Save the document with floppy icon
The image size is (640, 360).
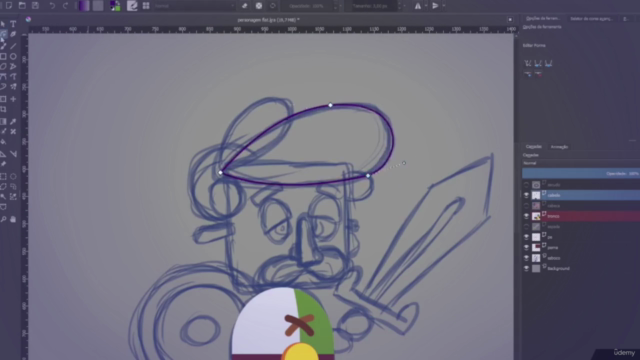click(36, 6)
